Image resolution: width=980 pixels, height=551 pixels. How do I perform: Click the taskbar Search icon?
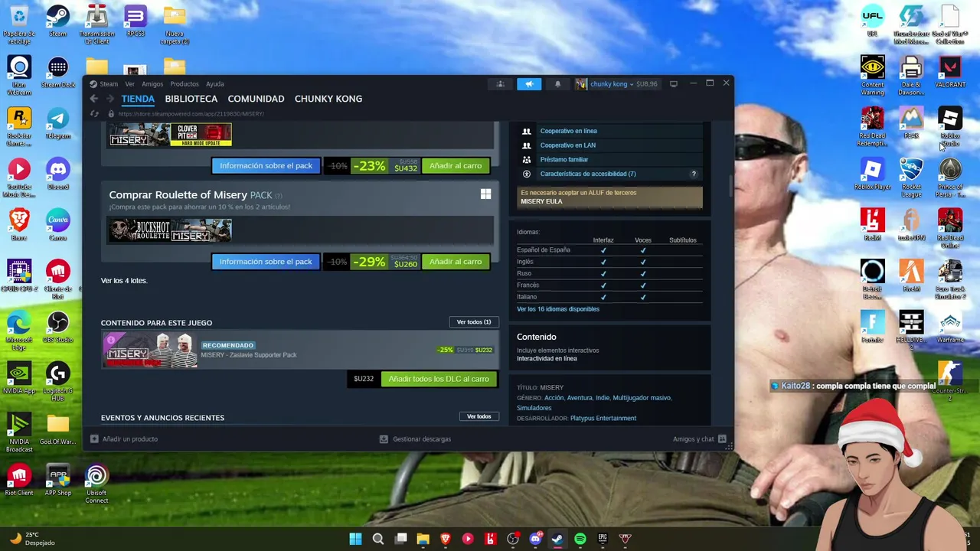(x=378, y=539)
